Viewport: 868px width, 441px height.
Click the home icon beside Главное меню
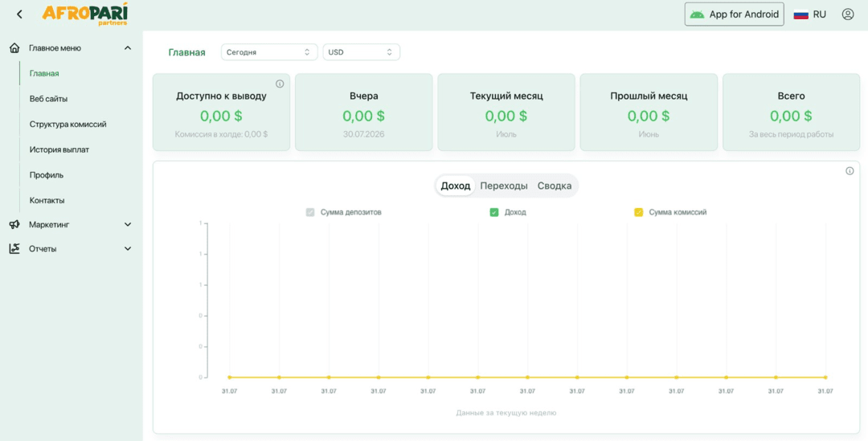pos(15,48)
